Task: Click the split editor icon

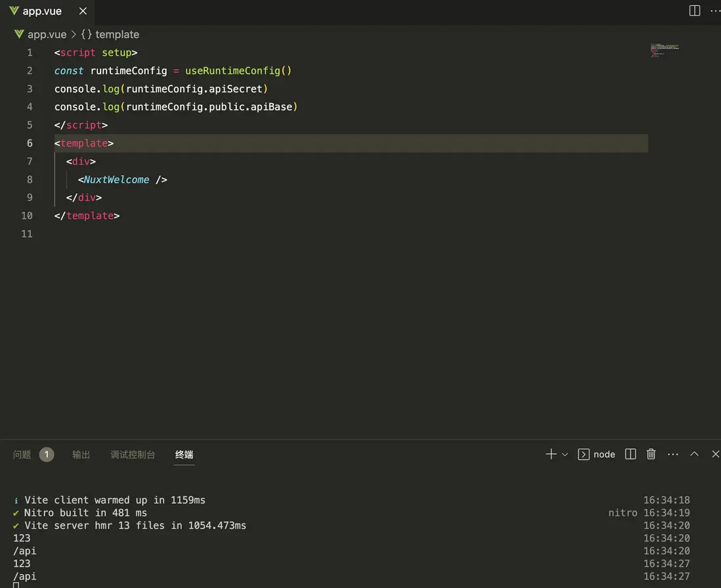Action: click(694, 11)
